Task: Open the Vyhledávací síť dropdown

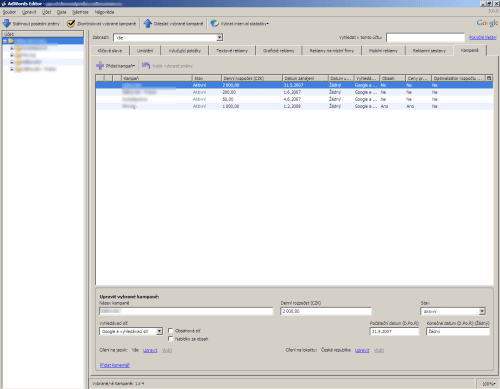Action: point(159,331)
